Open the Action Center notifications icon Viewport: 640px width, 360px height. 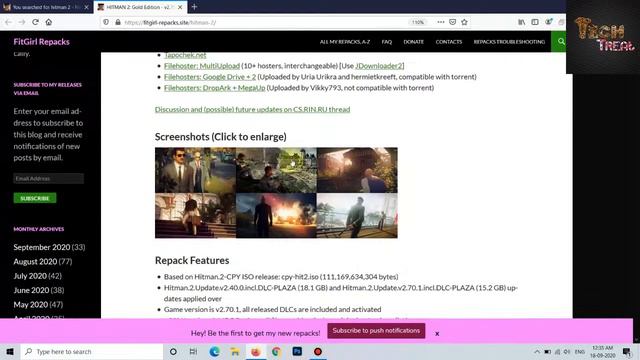click(627, 351)
